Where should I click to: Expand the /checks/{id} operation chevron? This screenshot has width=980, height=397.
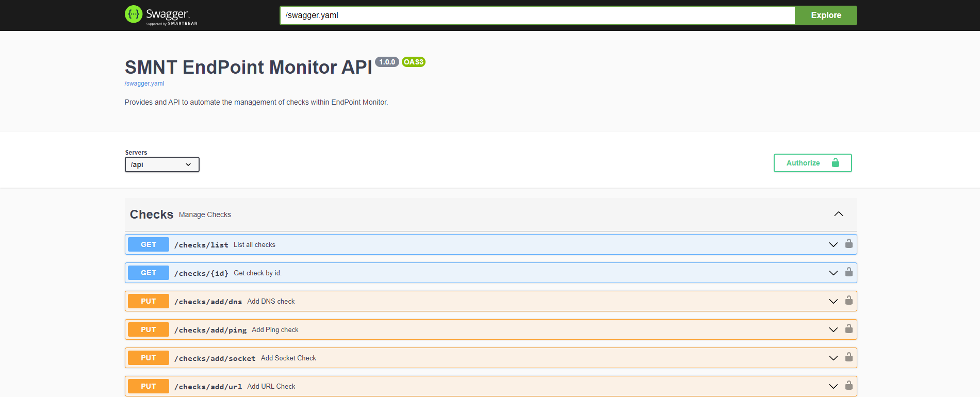(x=833, y=273)
